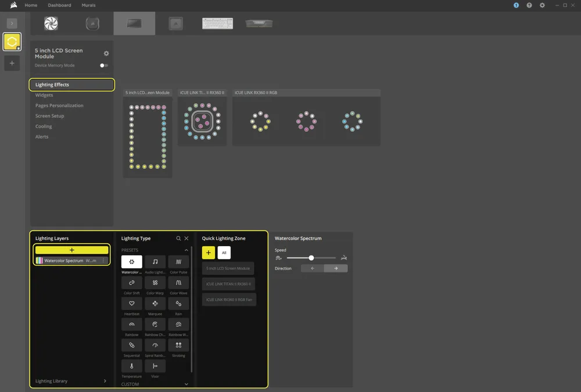
Task: Set direction to right arrow
Action: click(x=336, y=268)
